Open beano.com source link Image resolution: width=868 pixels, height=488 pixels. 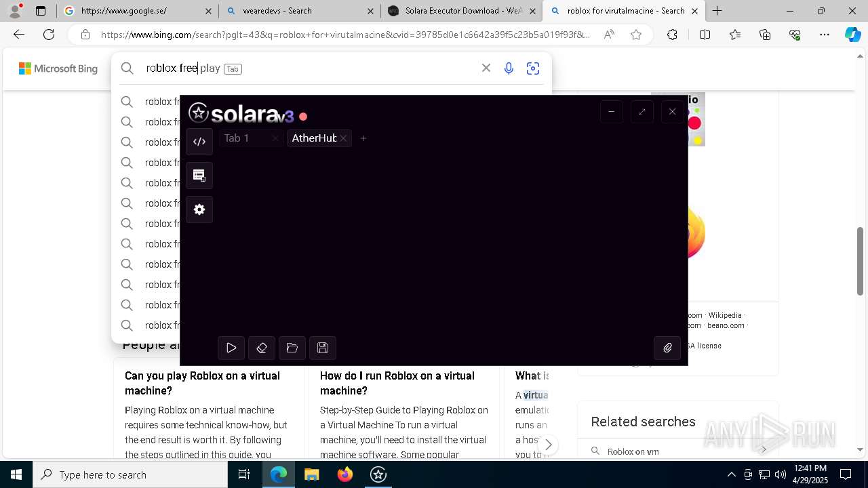pyautogui.click(x=726, y=325)
